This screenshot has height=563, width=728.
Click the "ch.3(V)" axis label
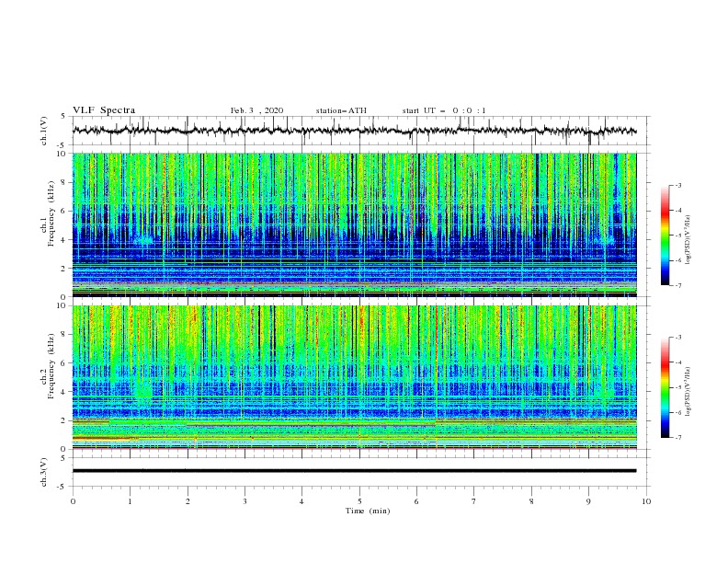44,472
